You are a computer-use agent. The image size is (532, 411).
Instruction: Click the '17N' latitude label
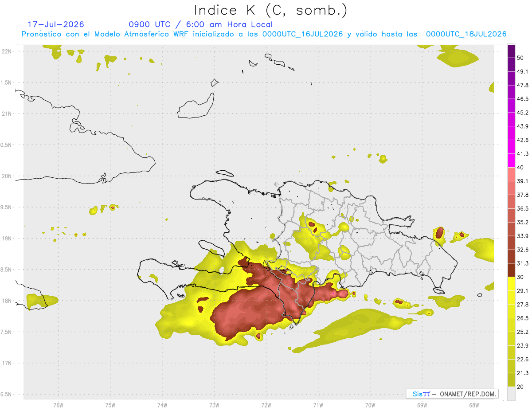point(7,363)
